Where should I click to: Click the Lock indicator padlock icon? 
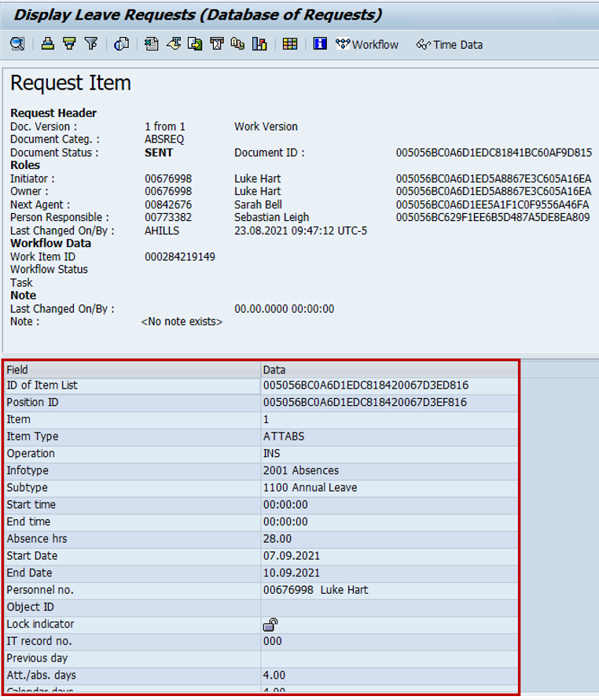click(270, 624)
